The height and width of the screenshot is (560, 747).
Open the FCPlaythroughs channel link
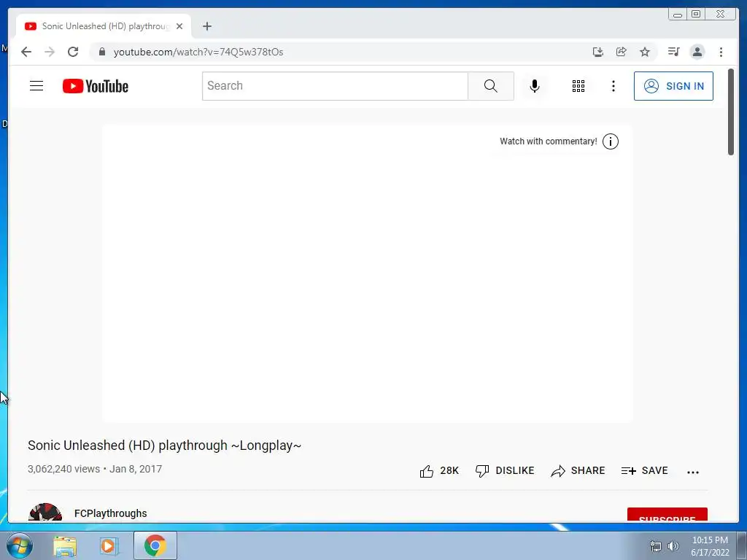[111, 513]
